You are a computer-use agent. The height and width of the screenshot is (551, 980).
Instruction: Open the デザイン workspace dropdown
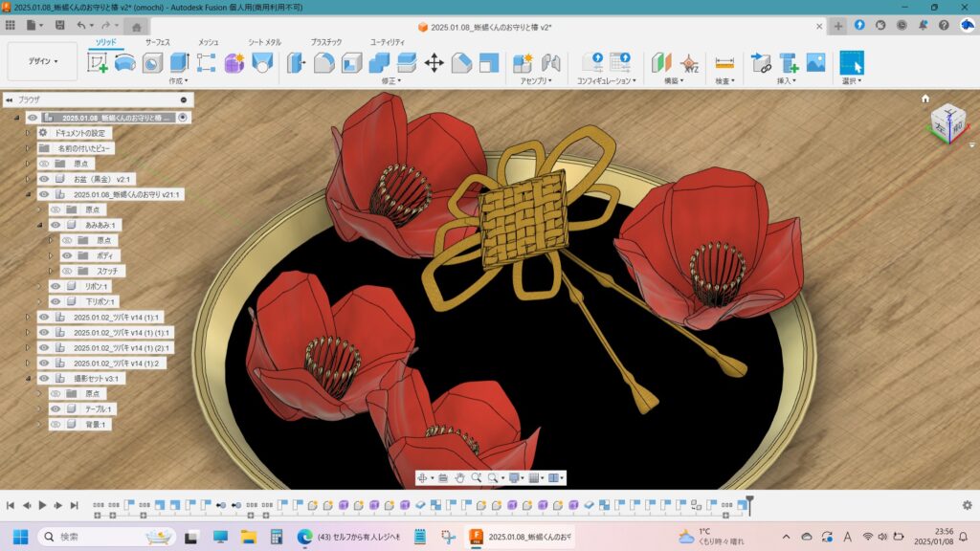[x=42, y=61]
